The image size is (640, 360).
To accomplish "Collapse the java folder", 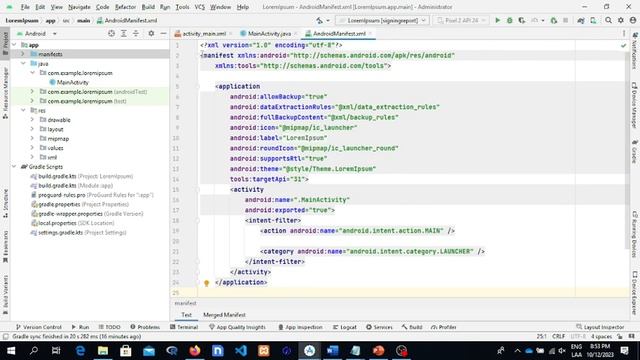I will pos(23,63).
